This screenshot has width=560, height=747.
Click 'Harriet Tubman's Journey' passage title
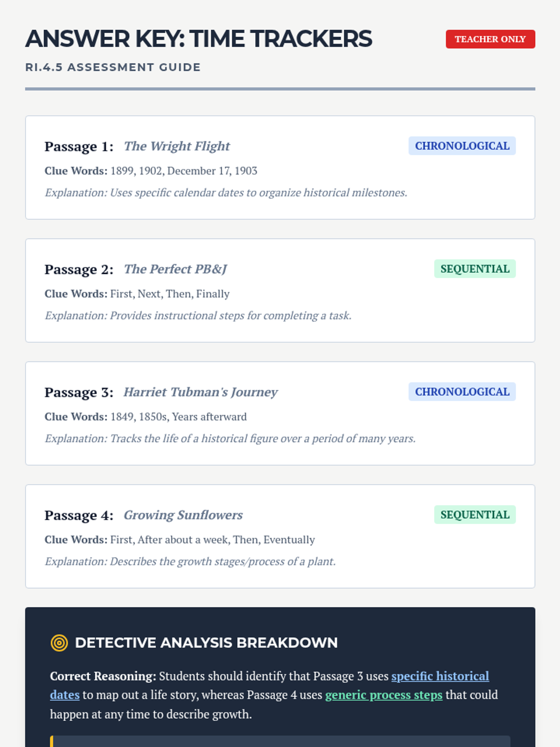pos(200,392)
